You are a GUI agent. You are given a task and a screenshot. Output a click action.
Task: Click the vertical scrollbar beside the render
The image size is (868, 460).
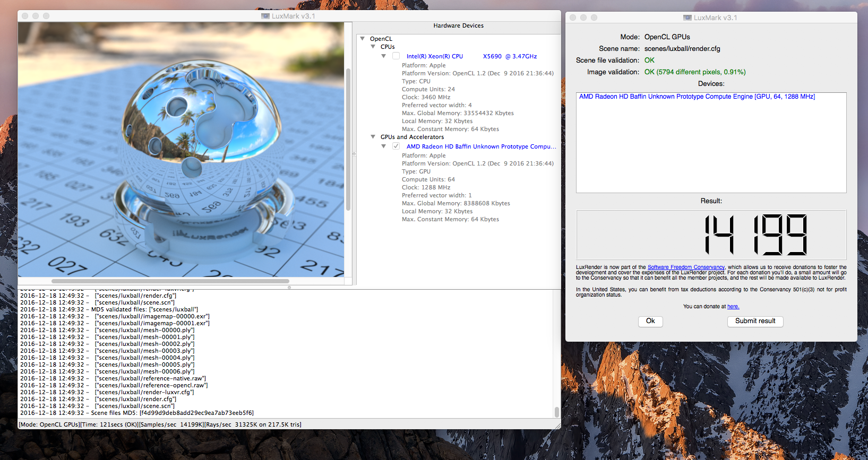click(348, 140)
